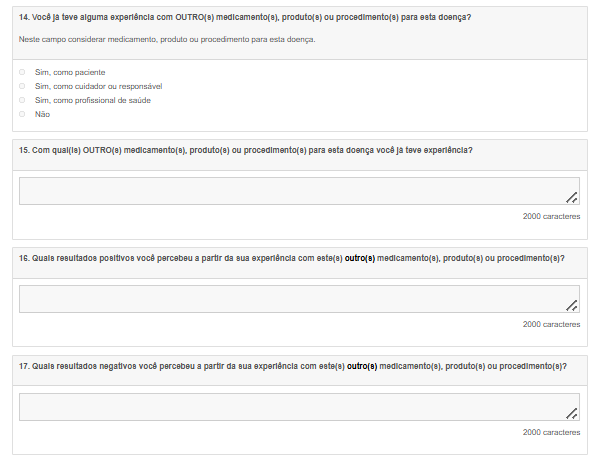Click the question 17 negative results text area
Viewport: 592px width, 456px height.
(x=299, y=407)
